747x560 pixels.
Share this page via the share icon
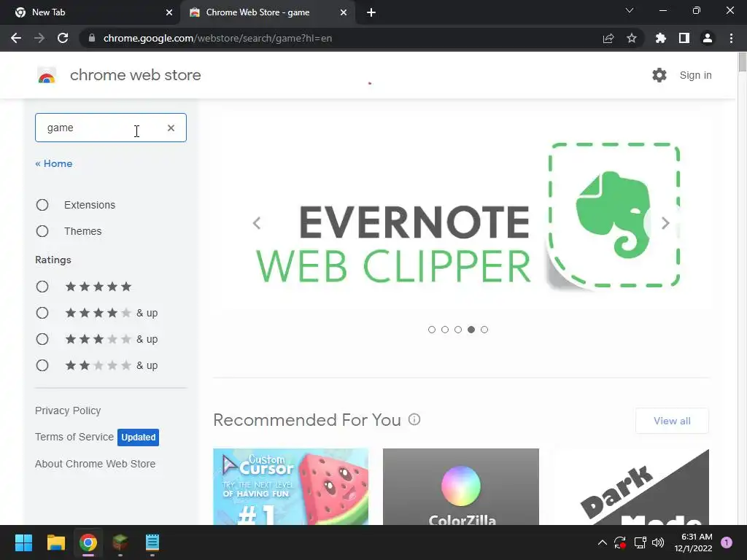pos(608,38)
